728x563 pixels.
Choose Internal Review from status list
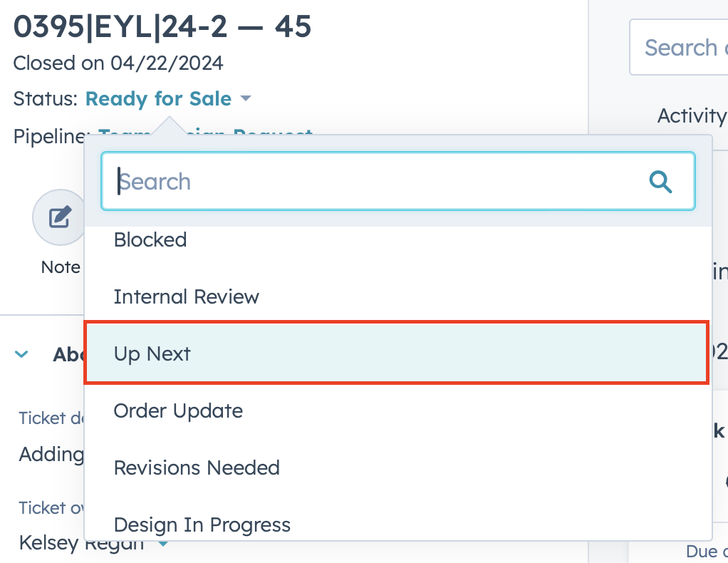(x=187, y=296)
